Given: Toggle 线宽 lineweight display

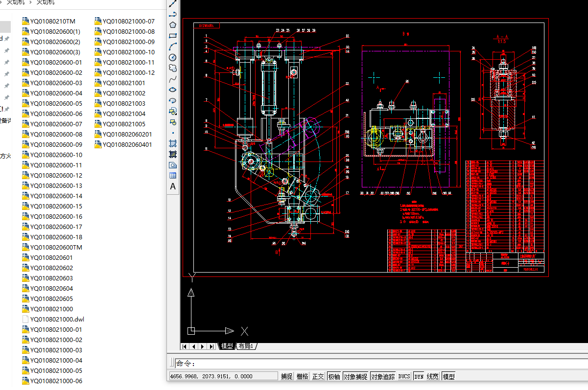Looking at the screenshot, I should [432, 376].
